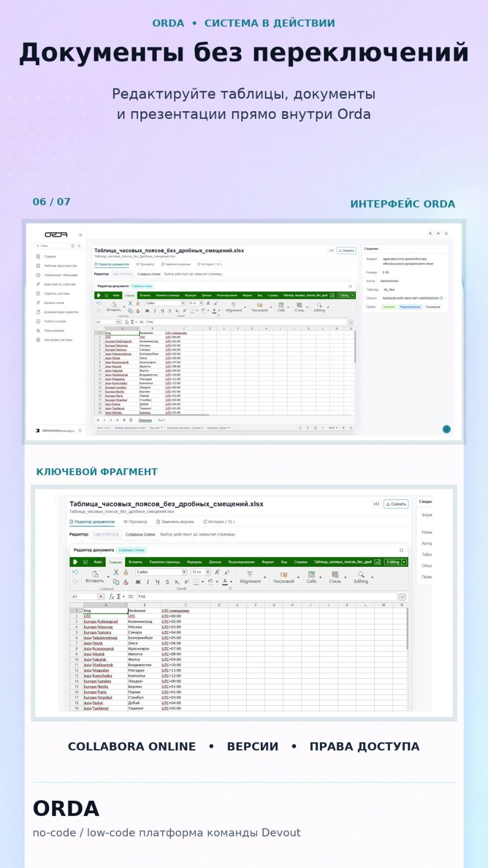Open Разметка страницы tab in key fragment
The height and width of the screenshot is (868, 488).
[165, 562]
